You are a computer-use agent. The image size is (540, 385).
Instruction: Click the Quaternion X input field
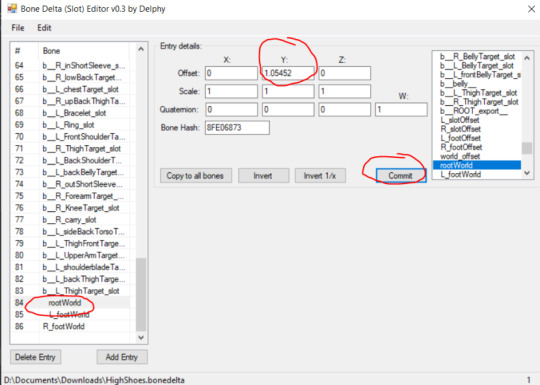click(x=231, y=110)
